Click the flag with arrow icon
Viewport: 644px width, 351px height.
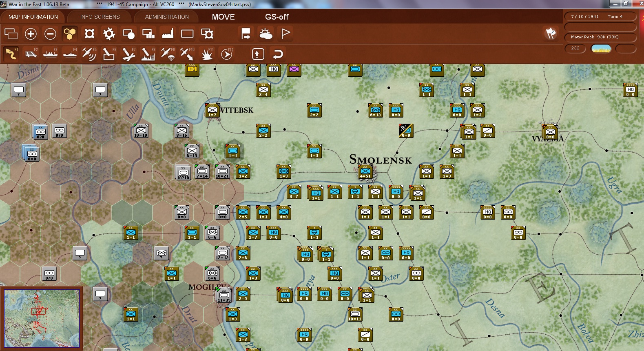click(x=246, y=34)
